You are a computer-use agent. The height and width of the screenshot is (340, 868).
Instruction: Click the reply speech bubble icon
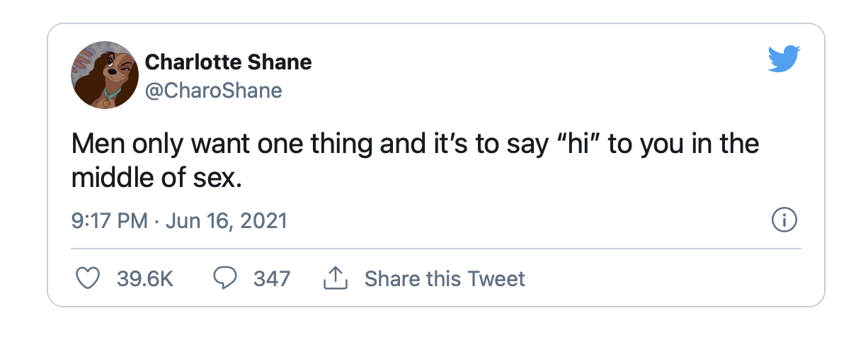pos(224,278)
